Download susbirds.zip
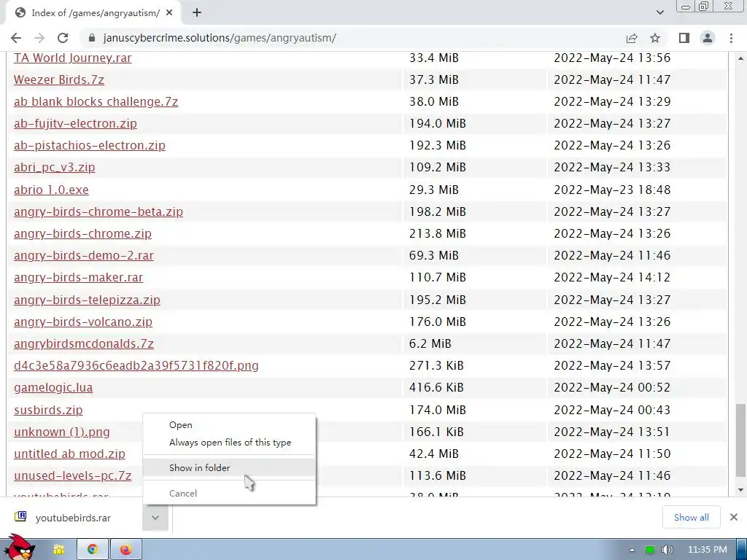Screen dimensions: 747x560 (48, 410)
